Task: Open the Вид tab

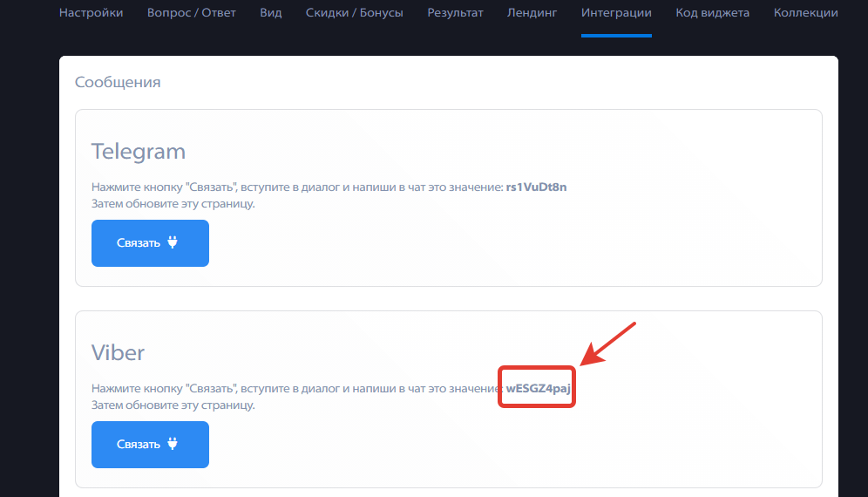Action: coord(271,13)
